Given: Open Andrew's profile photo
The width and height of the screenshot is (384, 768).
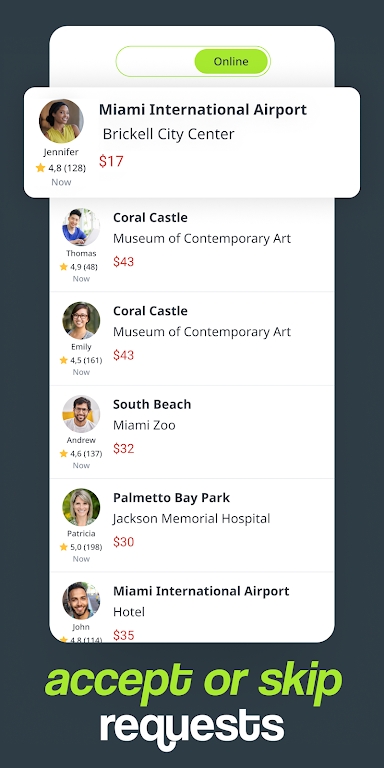Looking at the screenshot, I should [x=81, y=414].
